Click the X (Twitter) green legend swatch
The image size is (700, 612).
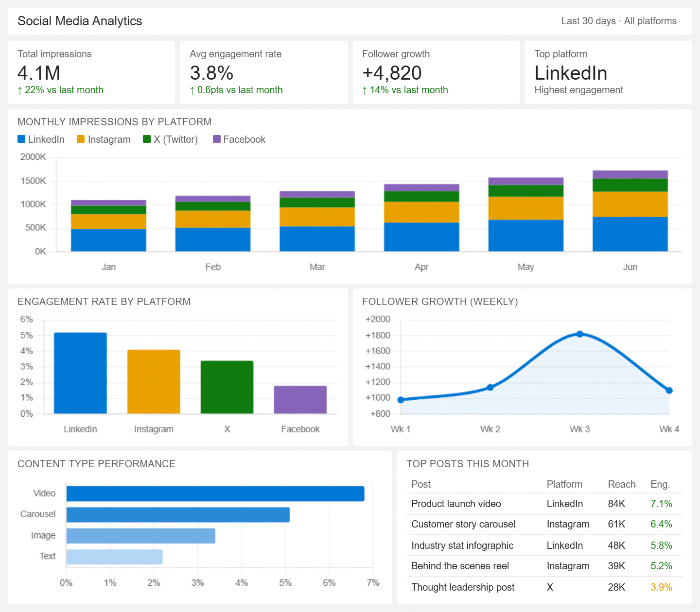(x=147, y=139)
